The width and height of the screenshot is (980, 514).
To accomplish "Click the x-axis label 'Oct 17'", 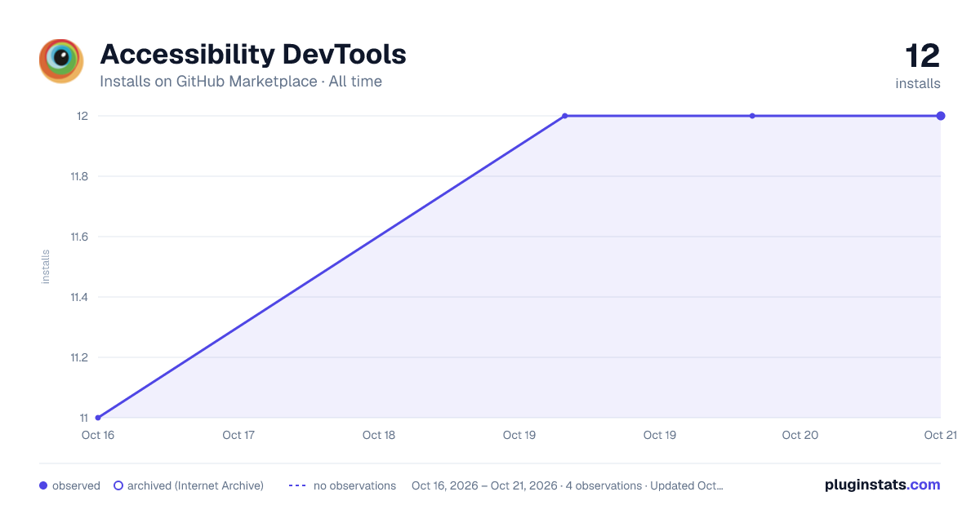I will point(238,435).
